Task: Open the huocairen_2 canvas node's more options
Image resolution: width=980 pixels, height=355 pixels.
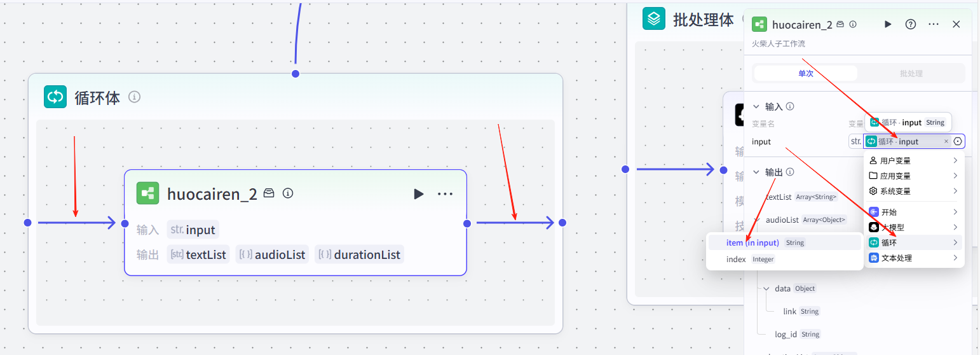Action: tap(445, 194)
